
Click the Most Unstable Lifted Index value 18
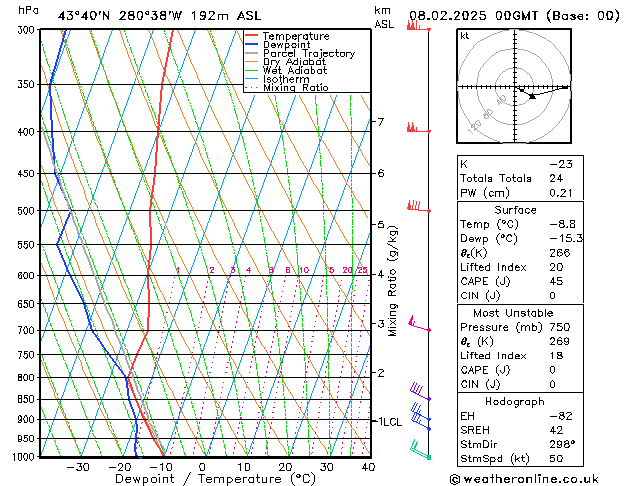click(556, 356)
